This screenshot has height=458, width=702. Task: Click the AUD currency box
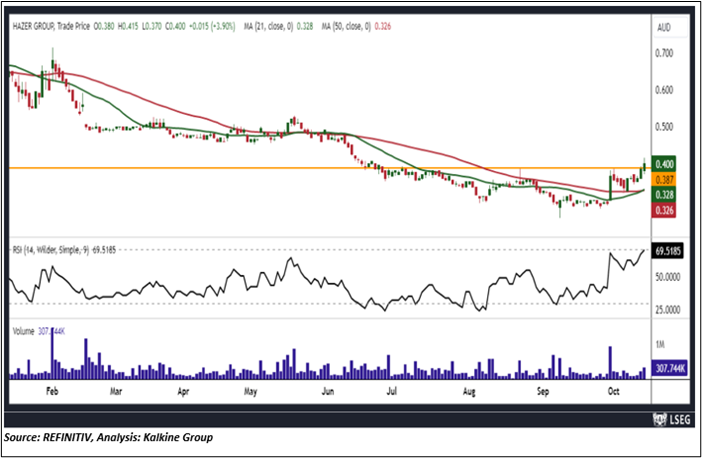670,28
